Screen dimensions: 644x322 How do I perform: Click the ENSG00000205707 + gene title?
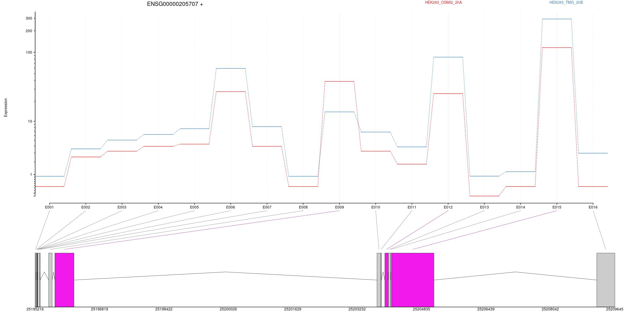pos(175,4)
